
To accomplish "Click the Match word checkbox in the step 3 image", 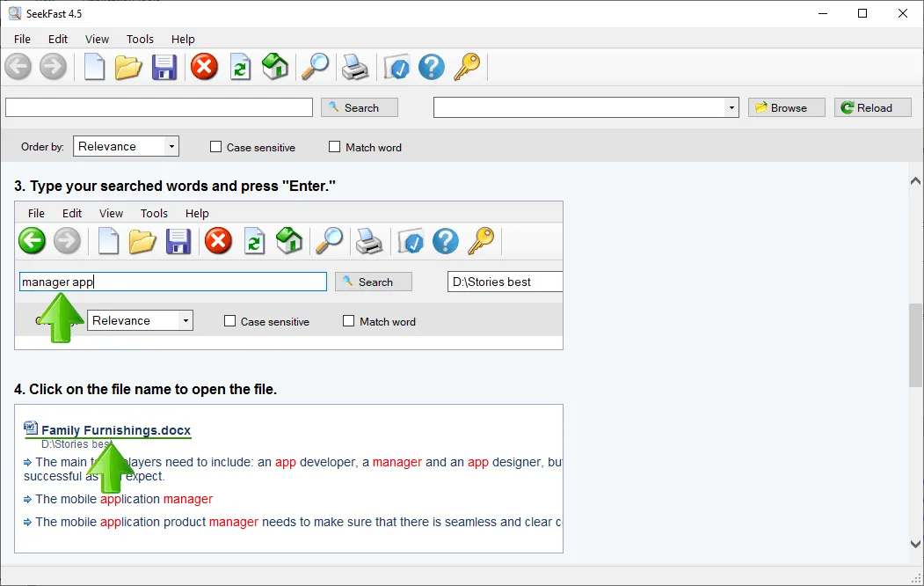I will (x=348, y=320).
